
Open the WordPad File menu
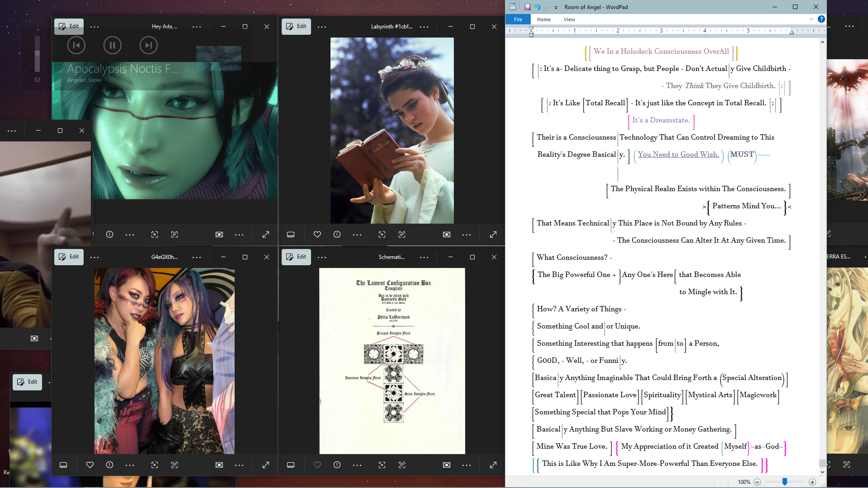tap(518, 19)
